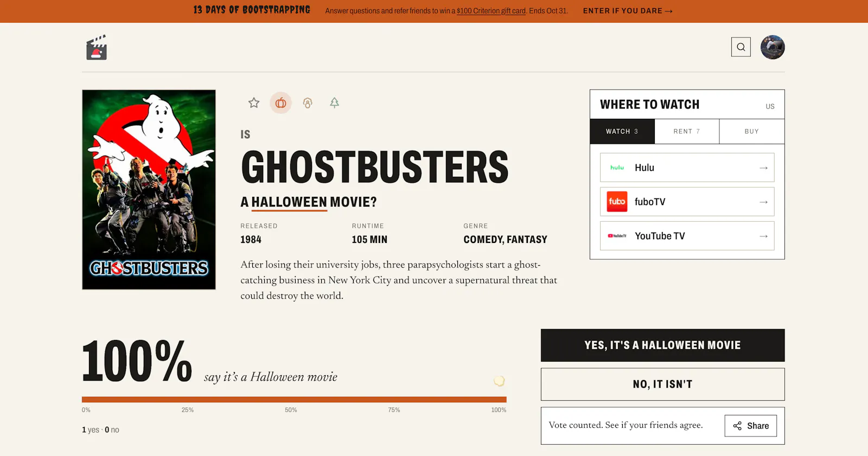Click the Hulu logo icon

617,168
